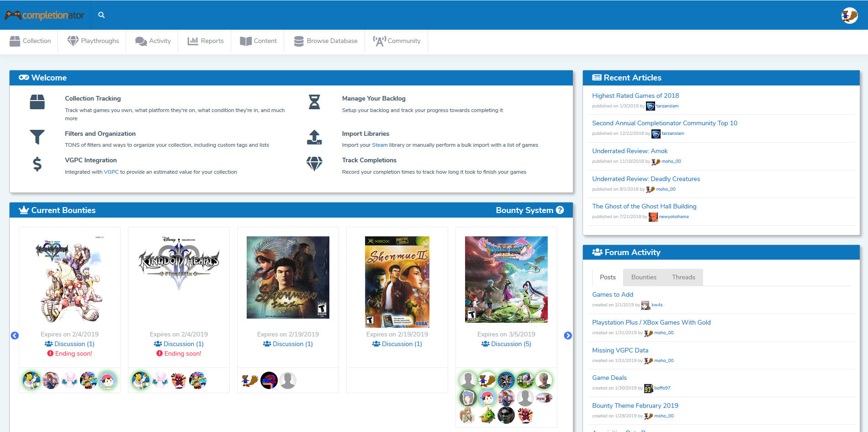The height and width of the screenshot is (432, 868).
Task: Open the Game Deals forum post
Action: (x=609, y=378)
